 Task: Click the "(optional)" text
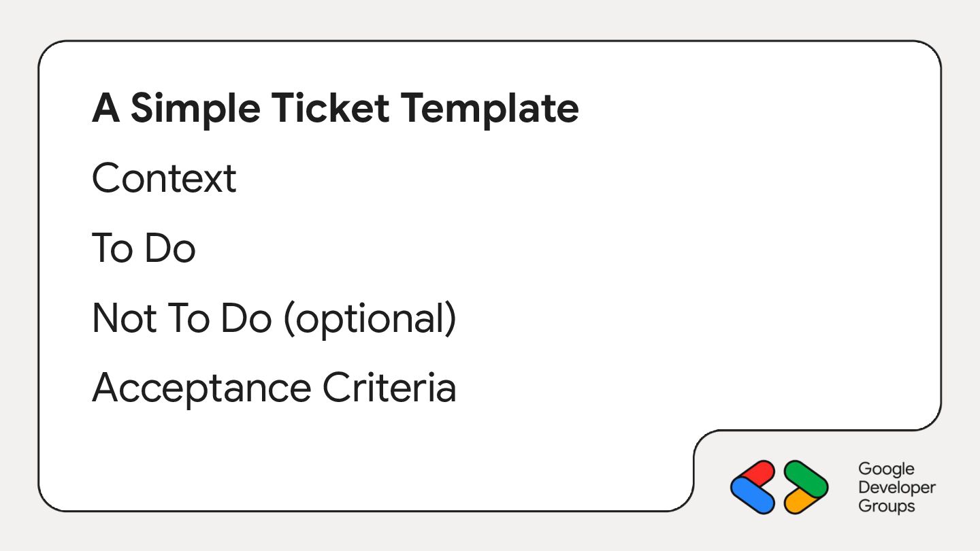tap(370, 319)
